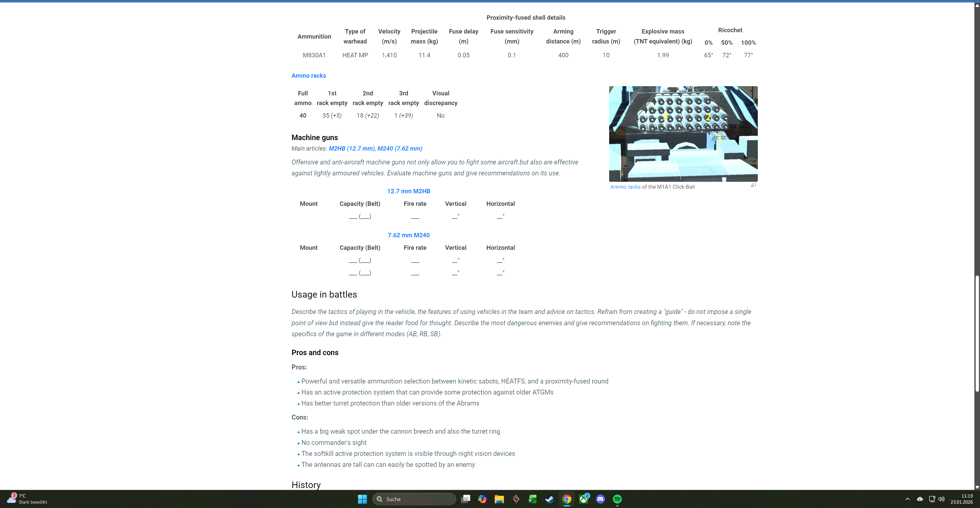Open Copilot from the taskbar
The height and width of the screenshot is (508, 980).
pyautogui.click(x=482, y=499)
